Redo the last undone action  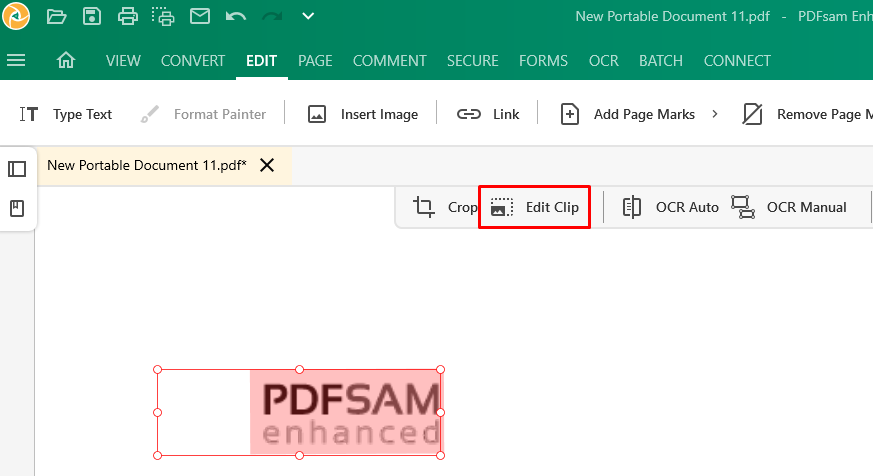point(272,16)
